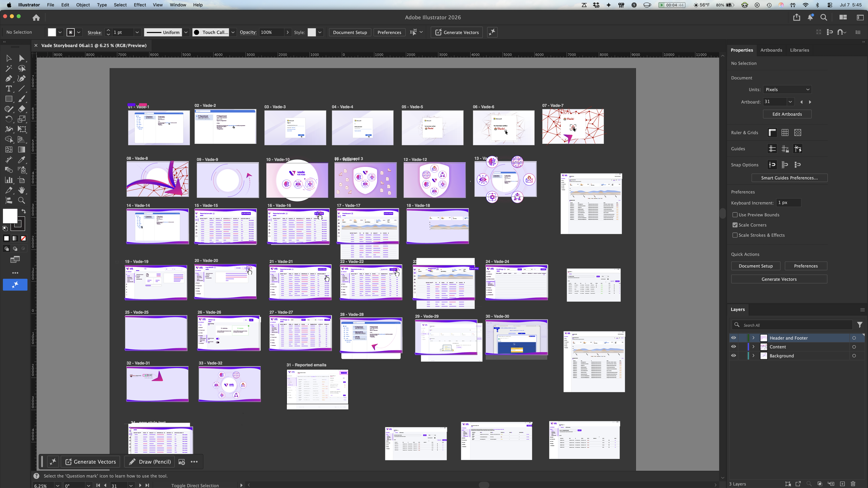Select the Direct Selection tool
Image resolution: width=868 pixels, height=488 pixels.
click(22, 58)
